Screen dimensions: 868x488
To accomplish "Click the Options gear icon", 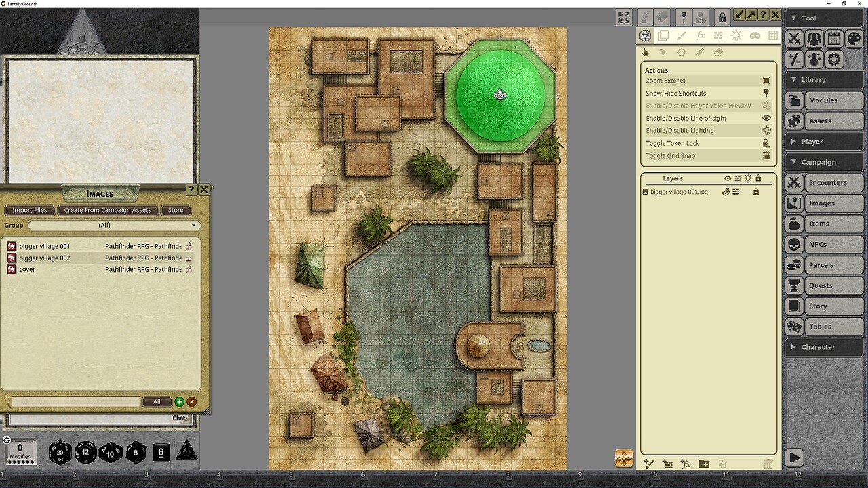I will coord(834,60).
